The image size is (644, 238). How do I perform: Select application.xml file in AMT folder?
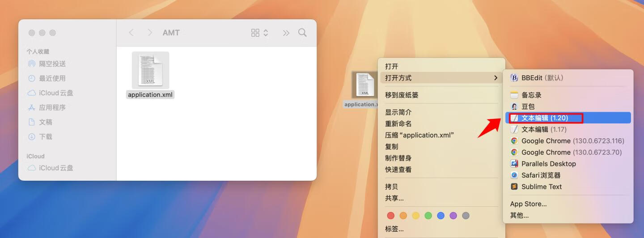coord(150,74)
